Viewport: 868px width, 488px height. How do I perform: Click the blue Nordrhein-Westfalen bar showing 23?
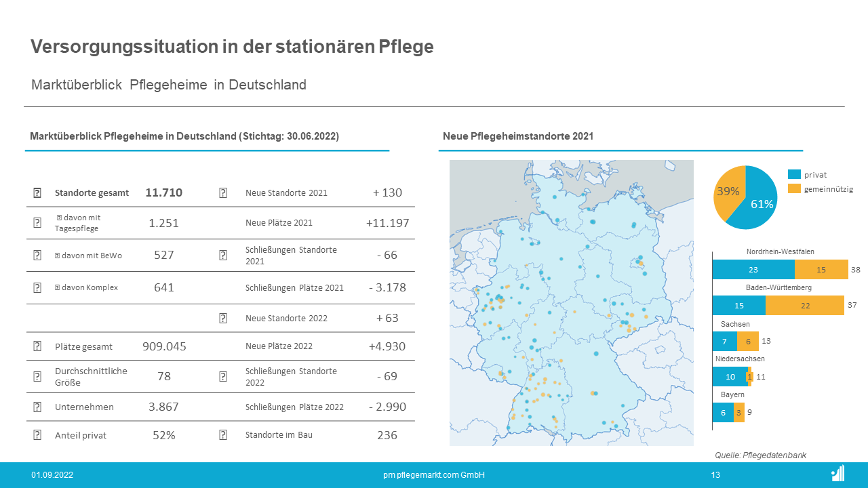(x=753, y=270)
